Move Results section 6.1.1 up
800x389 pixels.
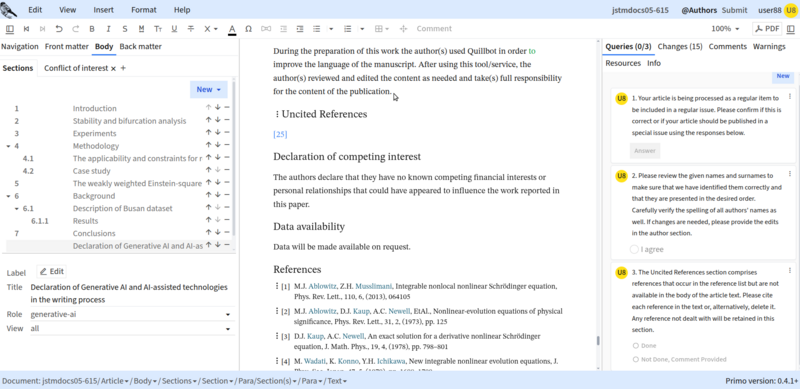point(208,220)
